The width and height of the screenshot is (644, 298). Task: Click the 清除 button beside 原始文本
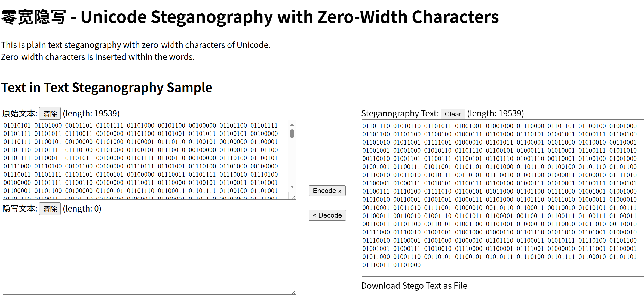pyautogui.click(x=50, y=113)
